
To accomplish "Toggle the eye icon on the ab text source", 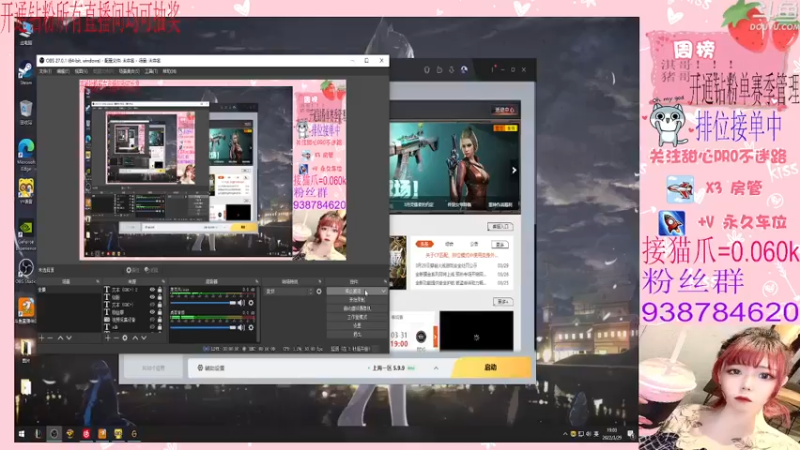I will (152, 327).
